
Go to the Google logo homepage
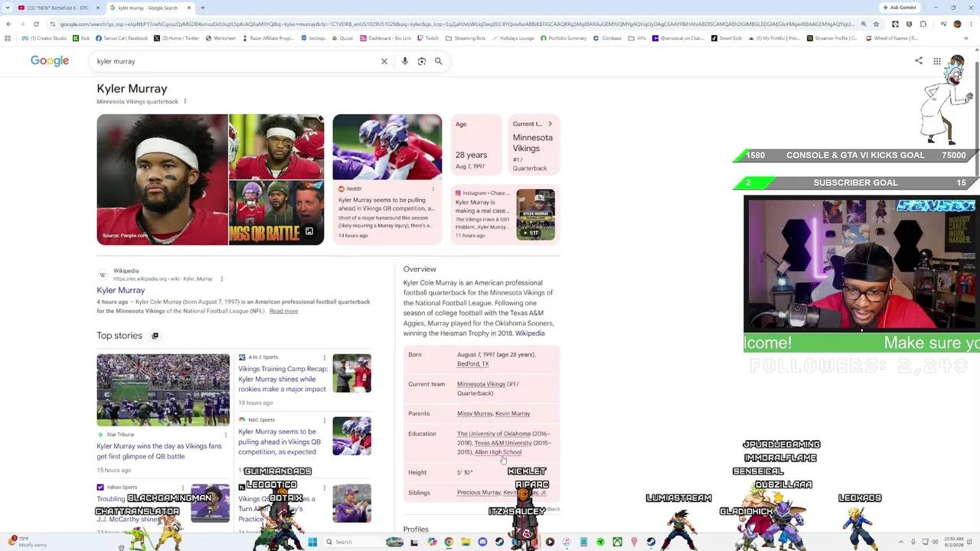50,61
